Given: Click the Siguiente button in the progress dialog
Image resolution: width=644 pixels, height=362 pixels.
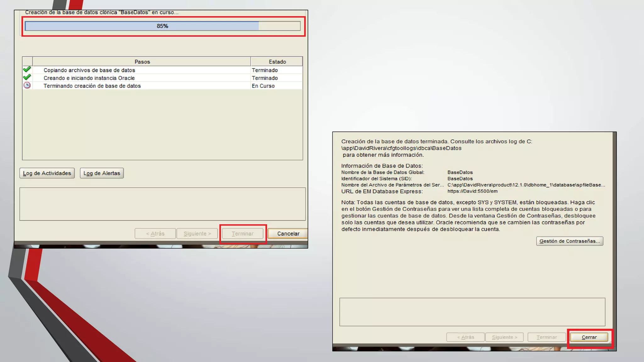Looking at the screenshot, I should (x=197, y=233).
